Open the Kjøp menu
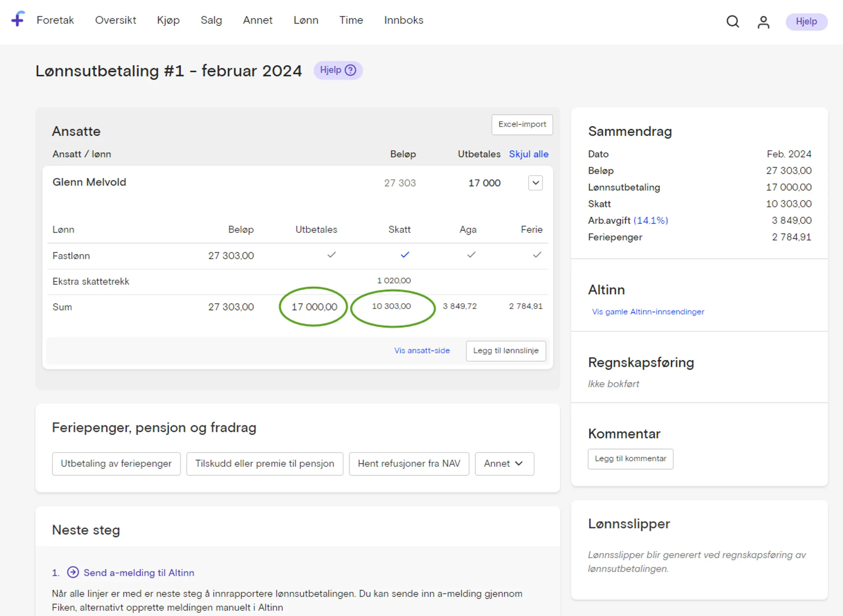 [168, 20]
